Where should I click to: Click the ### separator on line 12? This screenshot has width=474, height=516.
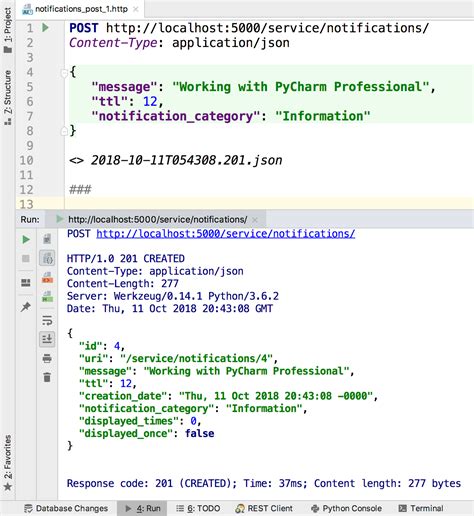click(80, 190)
